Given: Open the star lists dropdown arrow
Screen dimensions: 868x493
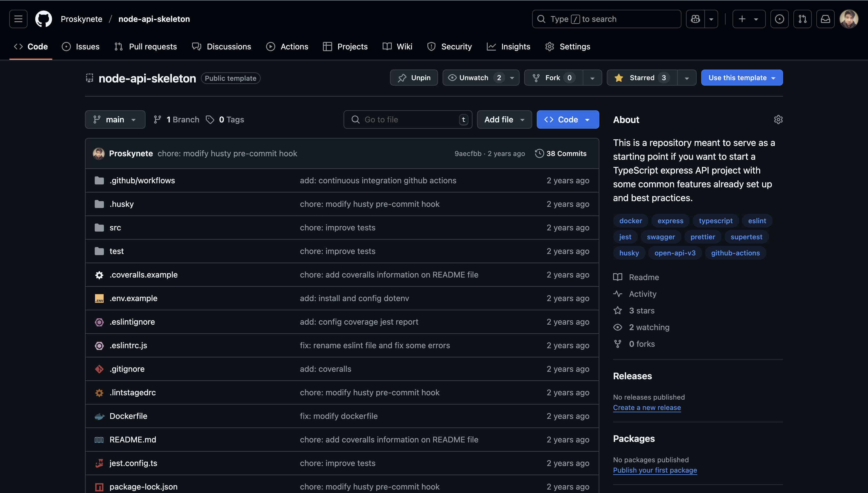Looking at the screenshot, I should click(x=687, y=78).
